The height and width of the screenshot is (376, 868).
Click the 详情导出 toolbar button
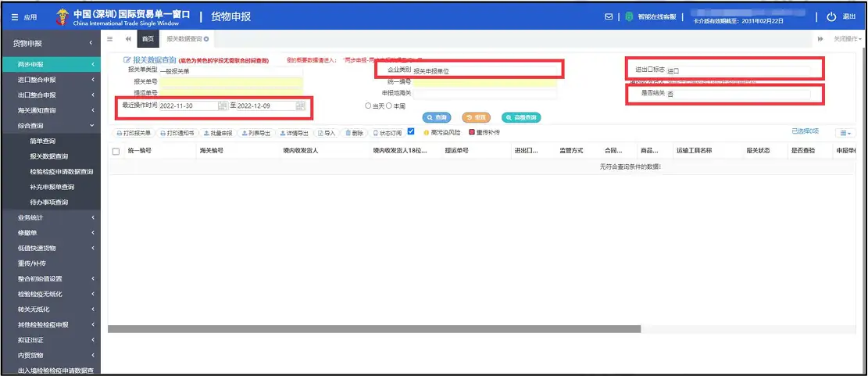click(x=294, y=133)
